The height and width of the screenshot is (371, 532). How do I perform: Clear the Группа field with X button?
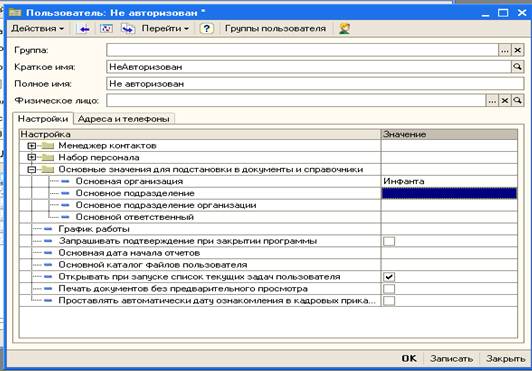pyautogui.click(x=517, y=50)
